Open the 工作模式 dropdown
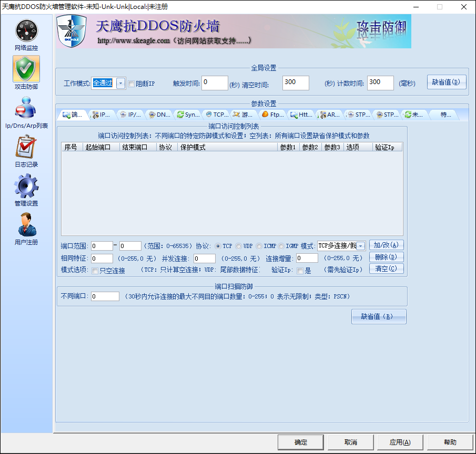476x454 pixels. tap(119, 83)
